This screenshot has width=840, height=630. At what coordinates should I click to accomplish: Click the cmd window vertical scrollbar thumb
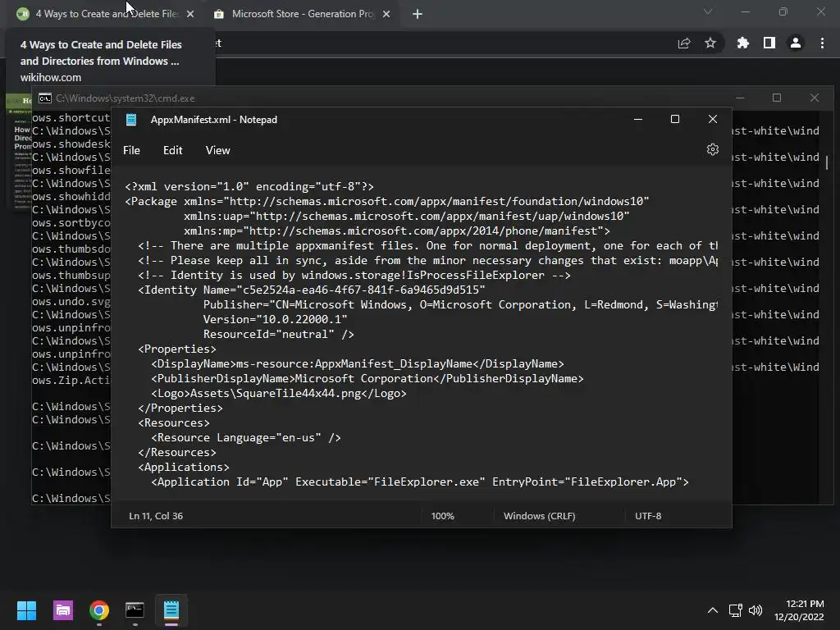pyautogui.click(x=827, y=162)
